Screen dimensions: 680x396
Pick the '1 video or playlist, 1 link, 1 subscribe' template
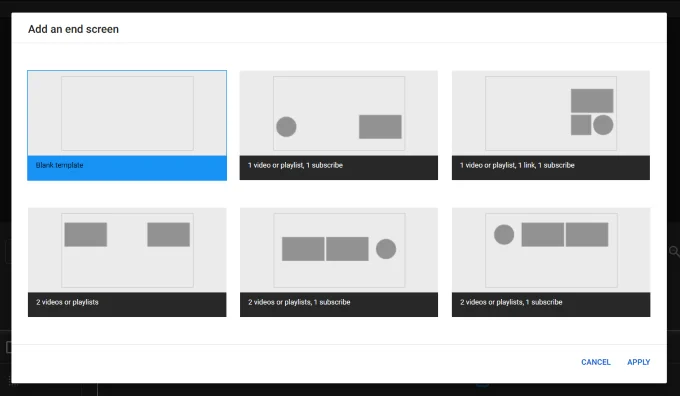pyautogui.click(x=551, y=125)
